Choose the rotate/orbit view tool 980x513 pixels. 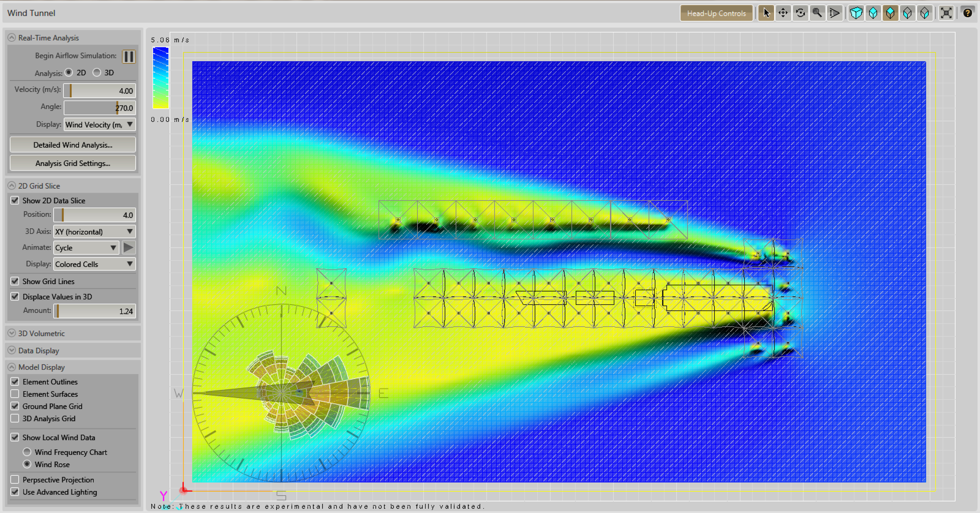800,13
